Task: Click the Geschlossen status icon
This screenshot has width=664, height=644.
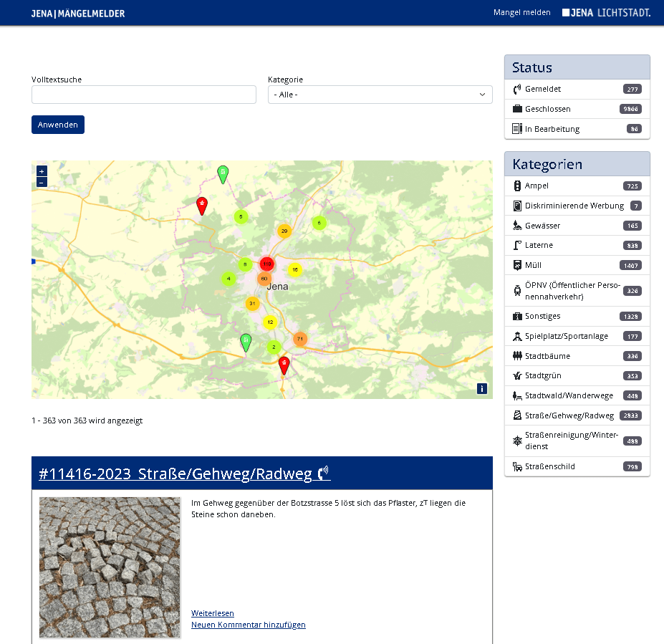Action: pyautogui.click(x=516, y=109)
